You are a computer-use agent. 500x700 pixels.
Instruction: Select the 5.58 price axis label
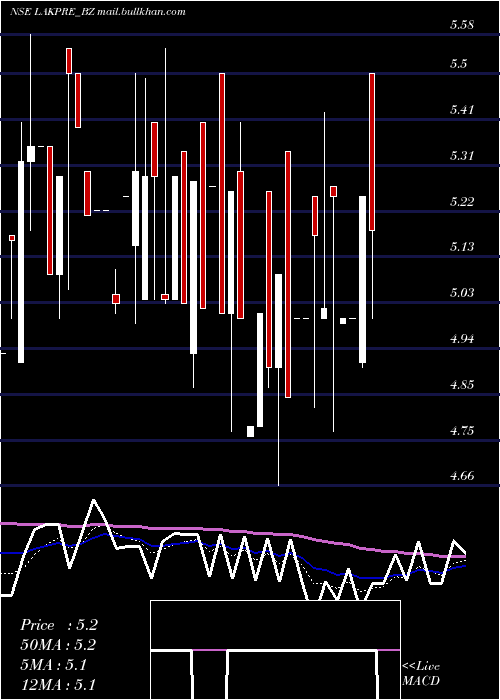coord(461,25)
